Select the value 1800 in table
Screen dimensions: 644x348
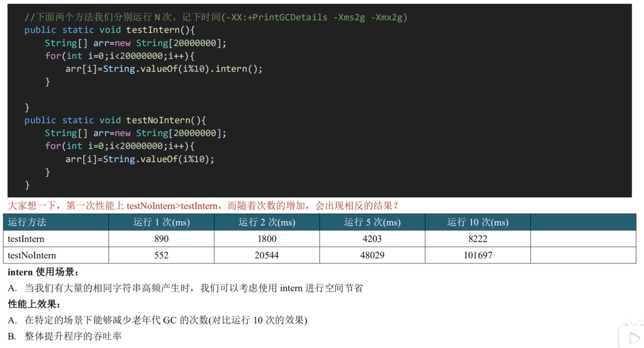coord(267,239)
